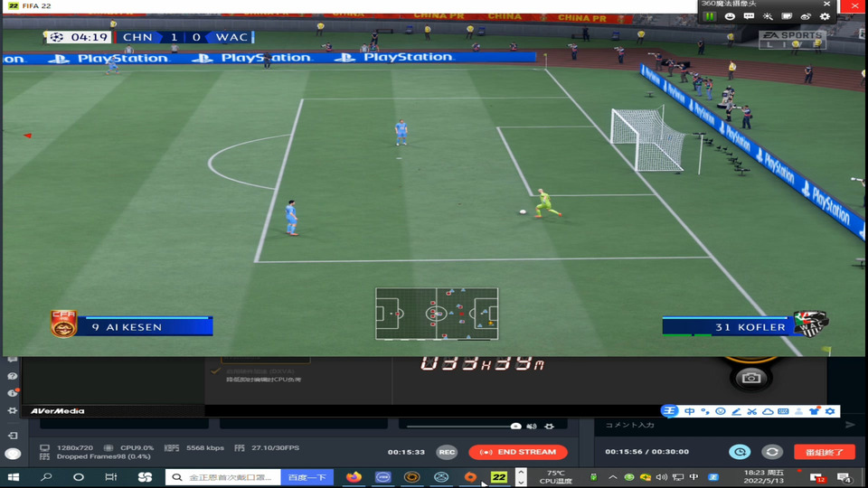Open audio settings gear beside the volume slider
The image size is (868, 488).
549,427
